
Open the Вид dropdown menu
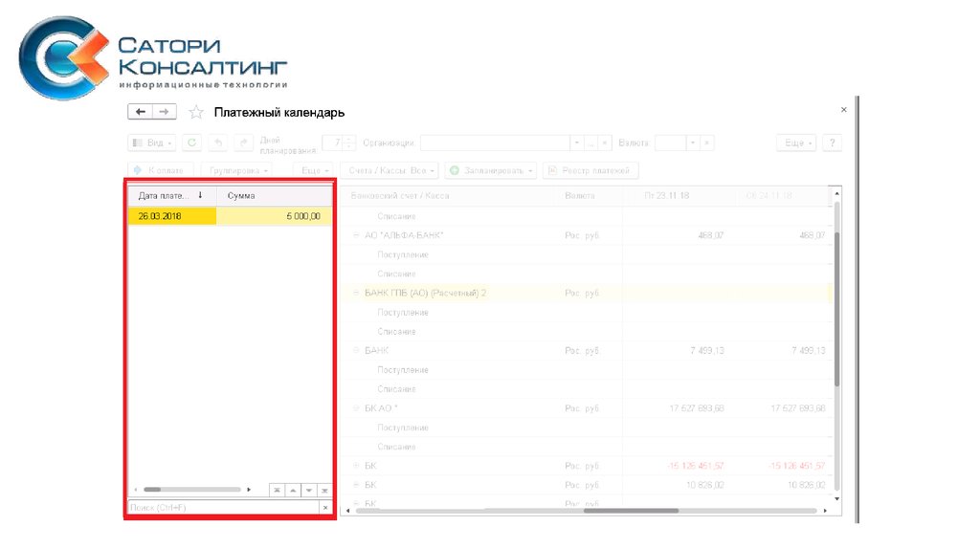[x=152, y=143]
